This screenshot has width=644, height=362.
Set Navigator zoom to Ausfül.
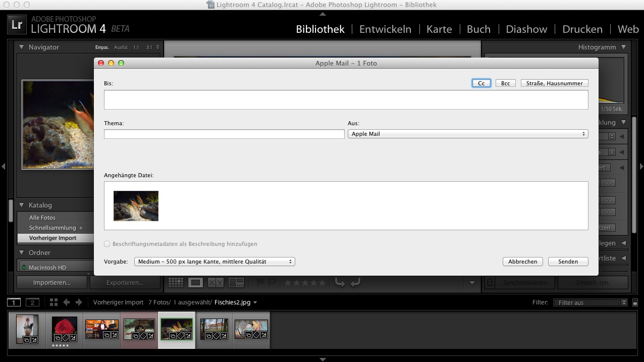(121, 47)
